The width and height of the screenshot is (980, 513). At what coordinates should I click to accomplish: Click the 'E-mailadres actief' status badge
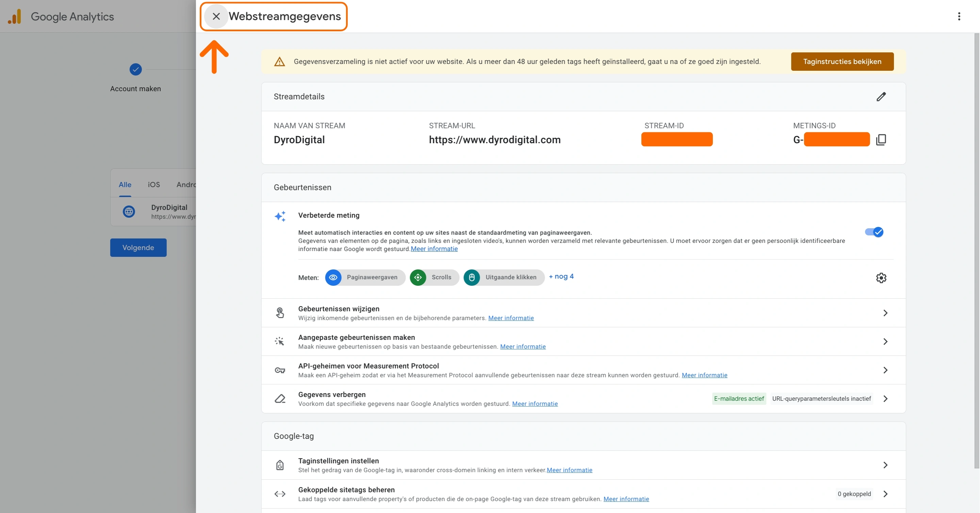coord(738,399)
